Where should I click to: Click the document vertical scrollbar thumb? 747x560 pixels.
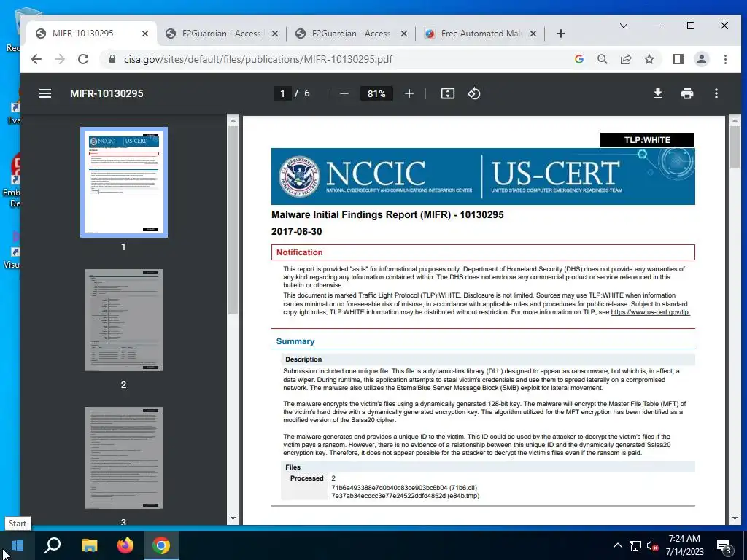735,147
